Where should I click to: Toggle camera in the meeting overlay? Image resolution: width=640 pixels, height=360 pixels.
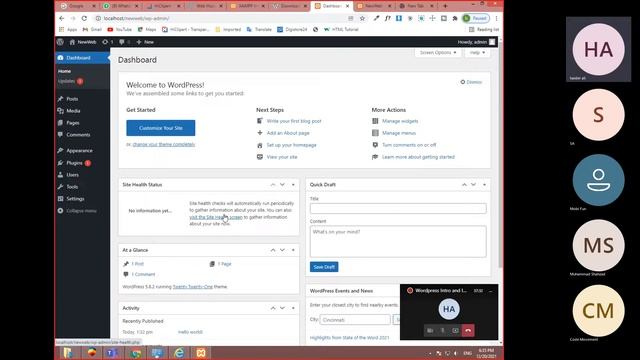coord(430,331)
